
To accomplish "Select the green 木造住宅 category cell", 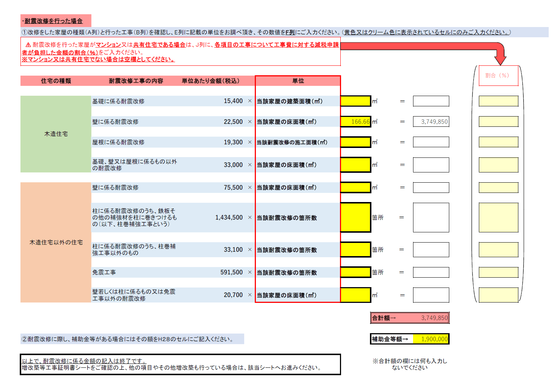I will (56, 134).
